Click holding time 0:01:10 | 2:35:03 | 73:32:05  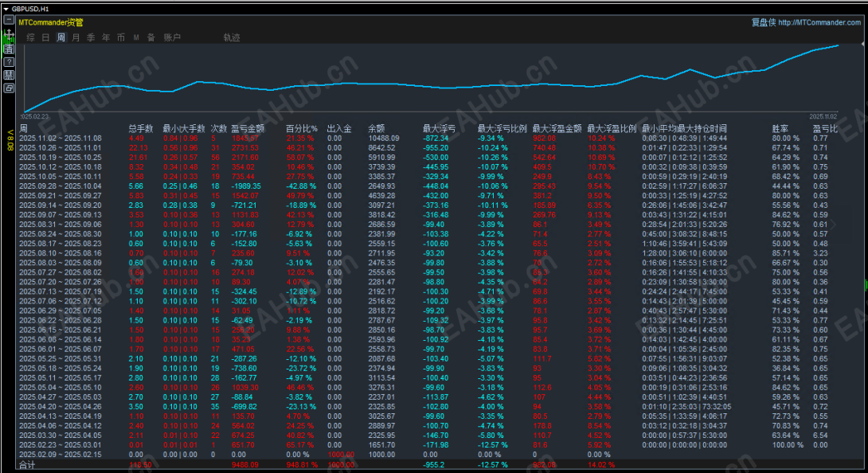[686, 407]
